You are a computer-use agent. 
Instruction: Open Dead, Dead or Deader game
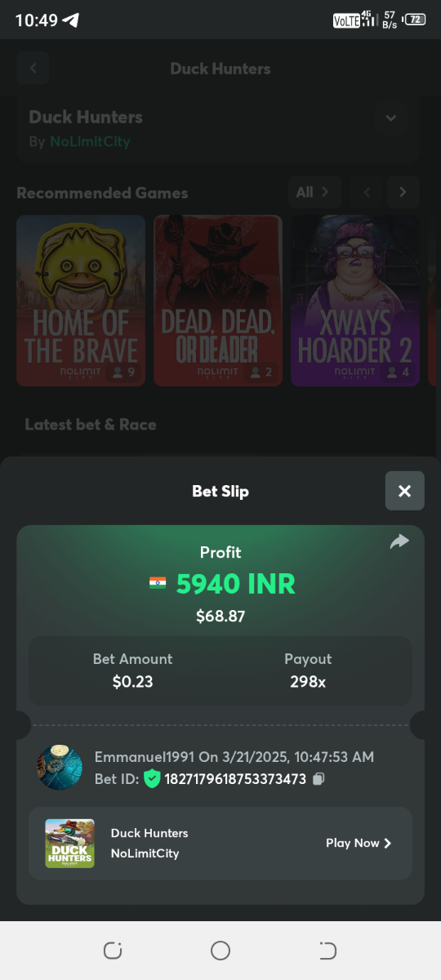218,301
